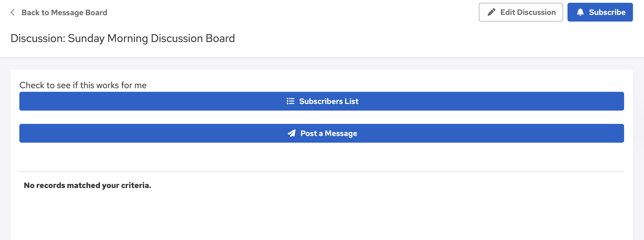Click the horizontal divider above the records message

coord(321,172)
